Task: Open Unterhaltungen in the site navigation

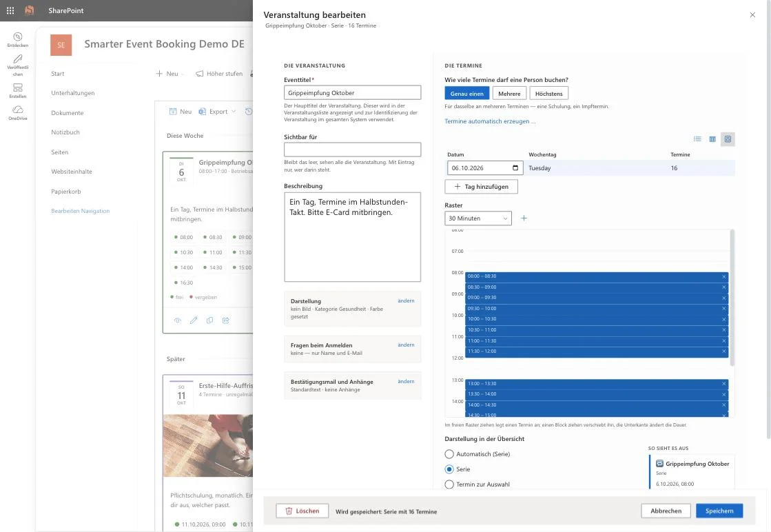Action: 73,93
